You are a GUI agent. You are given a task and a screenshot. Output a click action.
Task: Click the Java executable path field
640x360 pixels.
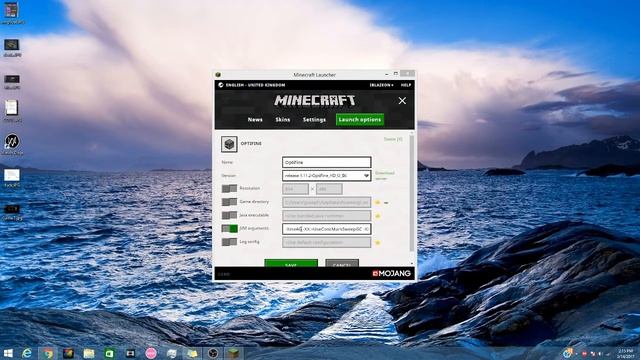click(x=327, y=216)
